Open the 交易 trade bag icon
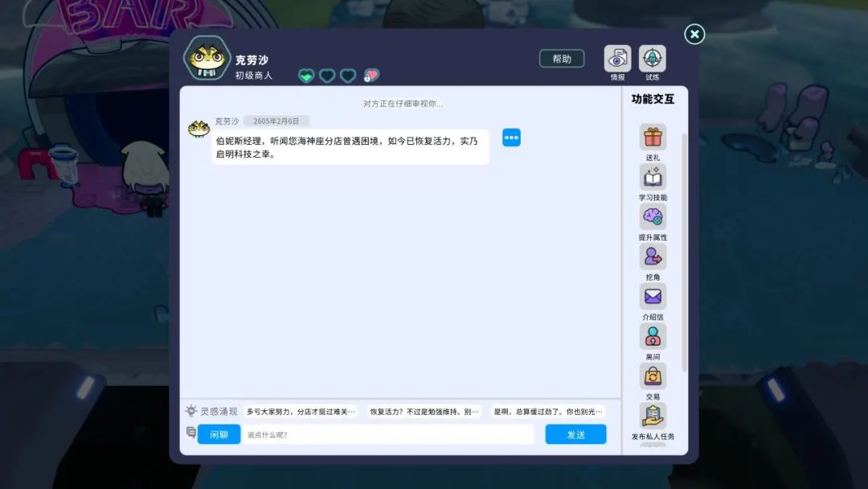 tap(653, 376)
